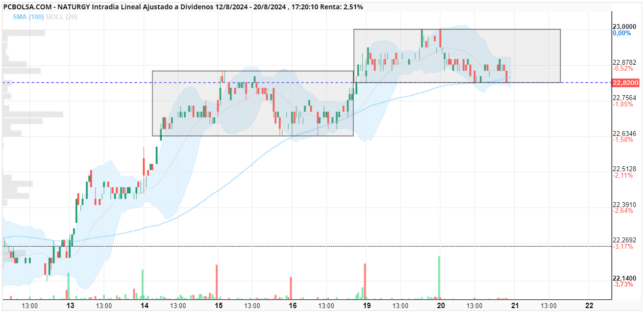This screenshot has height=313, width=644.
Task: Click the 22,3910 price axis label
Action: [x=624, y=204]
